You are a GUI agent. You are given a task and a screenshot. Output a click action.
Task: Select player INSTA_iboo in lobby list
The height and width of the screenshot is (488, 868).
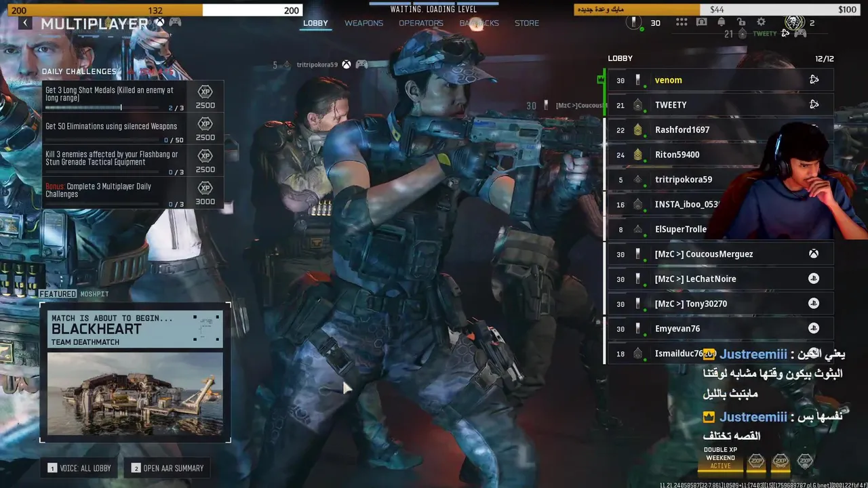[x=720, y=204]
